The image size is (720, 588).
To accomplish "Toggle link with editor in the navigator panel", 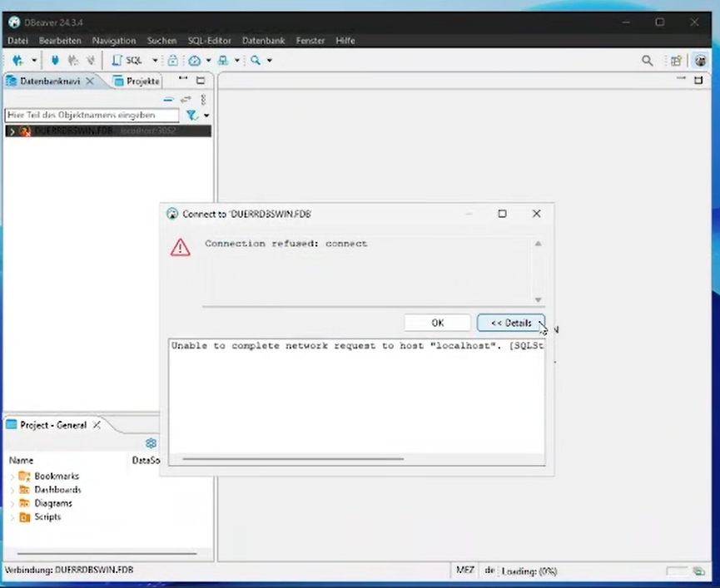I will coord(186,98).
